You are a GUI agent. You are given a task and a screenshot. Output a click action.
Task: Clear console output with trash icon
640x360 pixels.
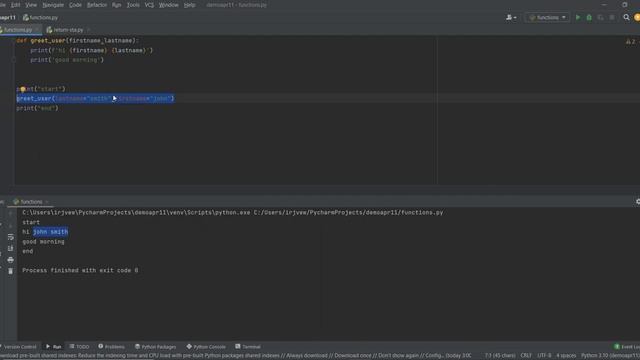pos(11,271)
